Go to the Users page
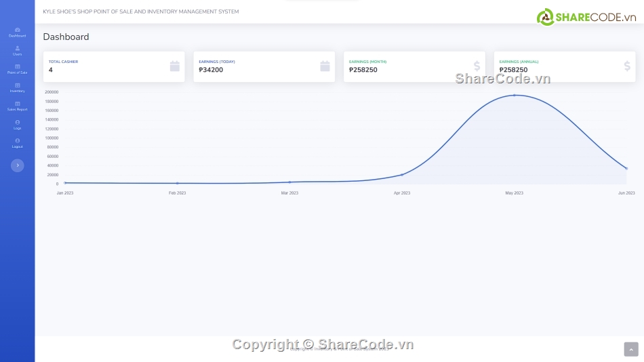This screenshot has height=362, width=644. (x=17, y=50)
